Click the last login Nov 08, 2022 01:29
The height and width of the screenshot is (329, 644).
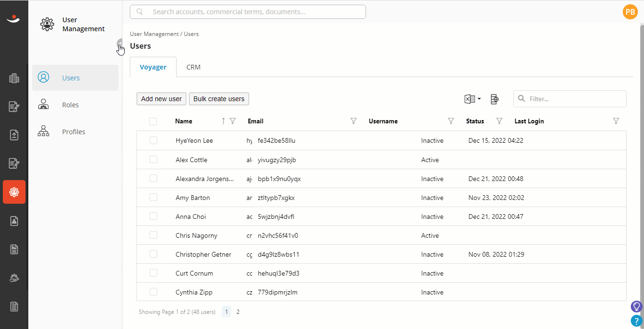click(x=496, y=254)
